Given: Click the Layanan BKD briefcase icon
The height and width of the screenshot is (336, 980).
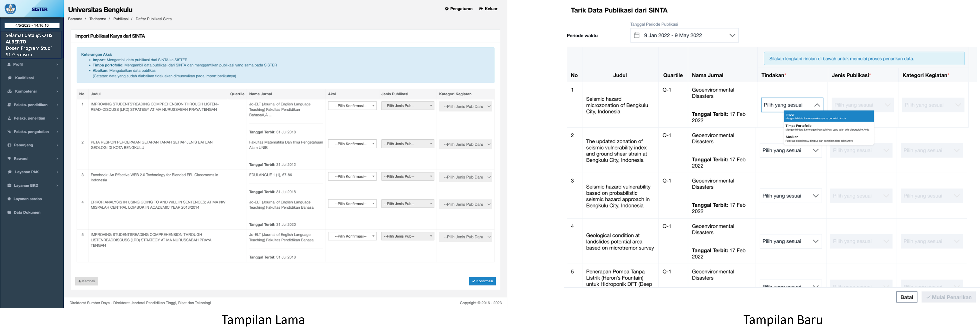Looking at the screenshot, I should tap(9, 186).
